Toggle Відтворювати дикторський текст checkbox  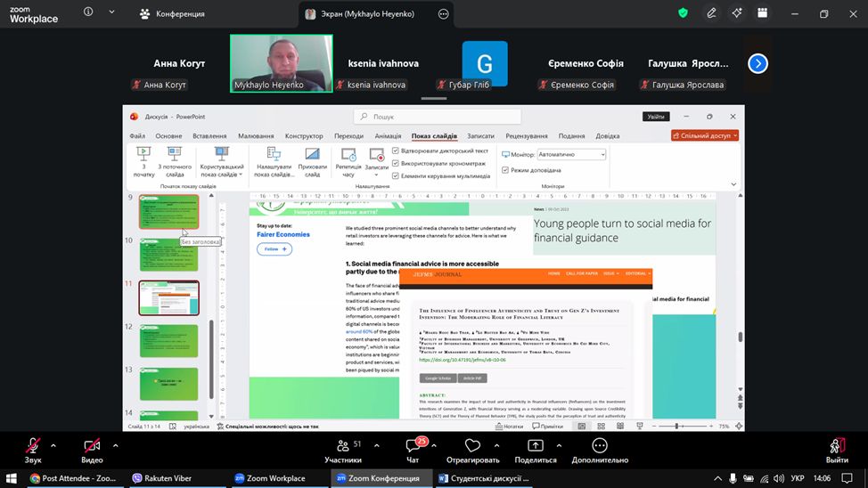396,151
